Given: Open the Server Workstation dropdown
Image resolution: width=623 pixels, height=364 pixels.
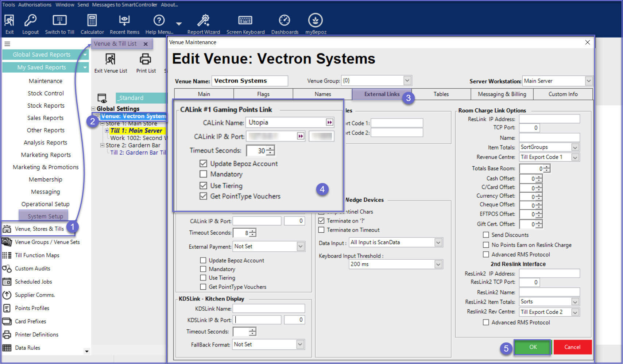Looking at the screenshot, I should [x=588, y=81].
